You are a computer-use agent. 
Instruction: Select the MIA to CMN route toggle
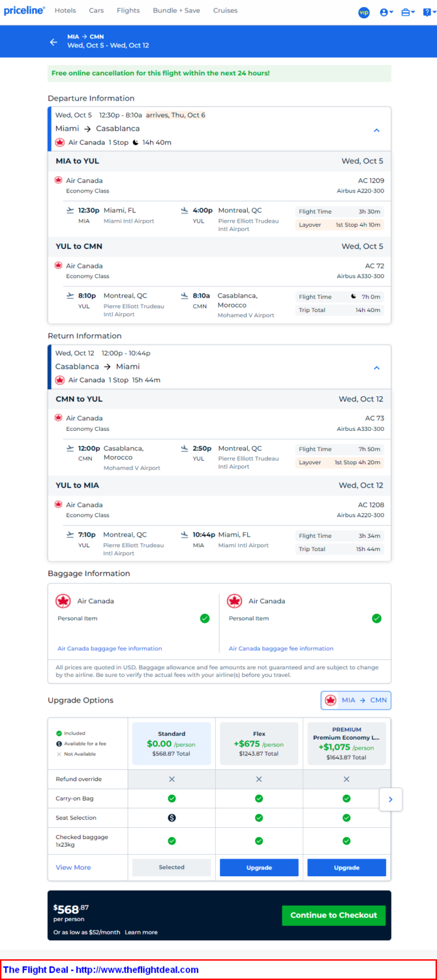coord(356,700)
